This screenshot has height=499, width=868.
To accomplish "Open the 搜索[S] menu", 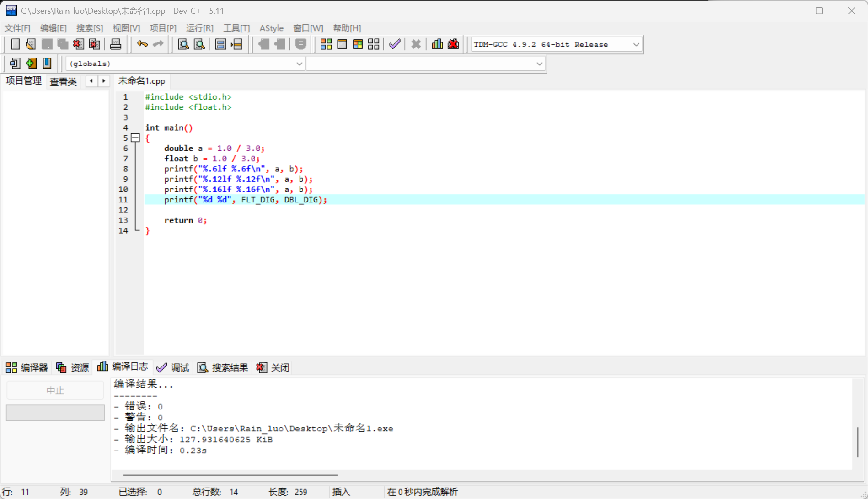I will (x=90, y=28).
